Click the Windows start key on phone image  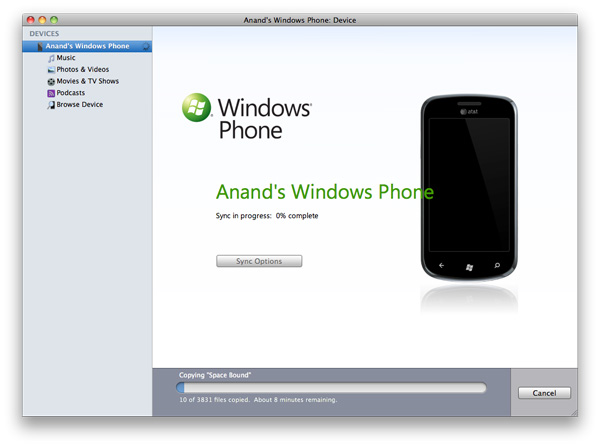469,267
